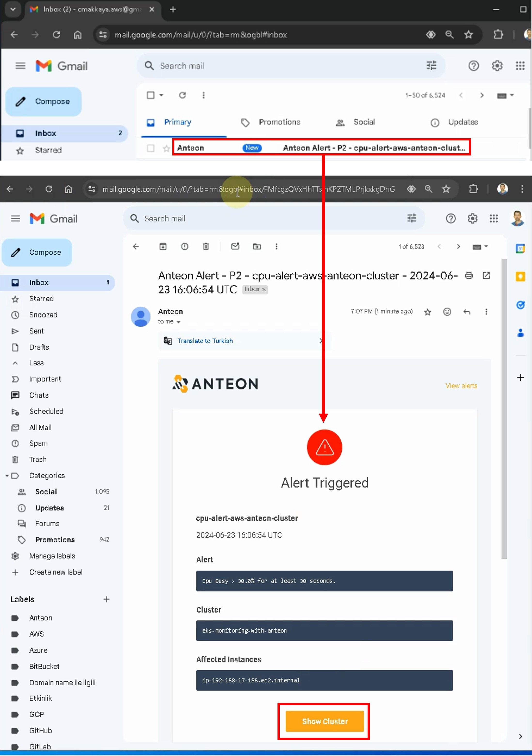
Task: Click the Mark as unread icon
Action: (235, 246)
